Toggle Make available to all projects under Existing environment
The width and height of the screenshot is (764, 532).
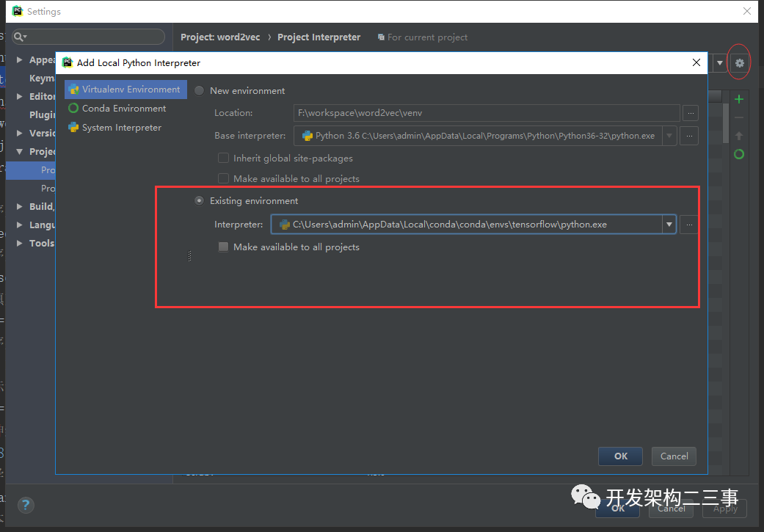223,247
